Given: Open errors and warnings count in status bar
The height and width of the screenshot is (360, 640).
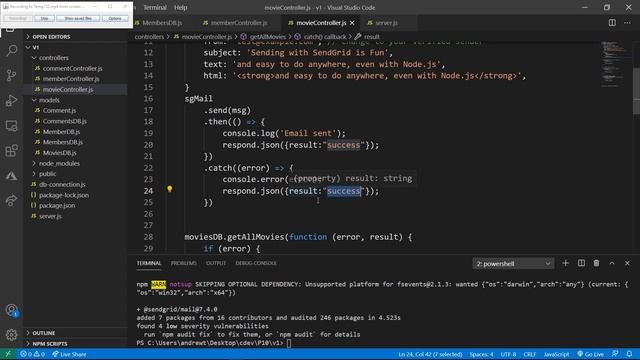Looking at the screenshot, I should [32, 354].
